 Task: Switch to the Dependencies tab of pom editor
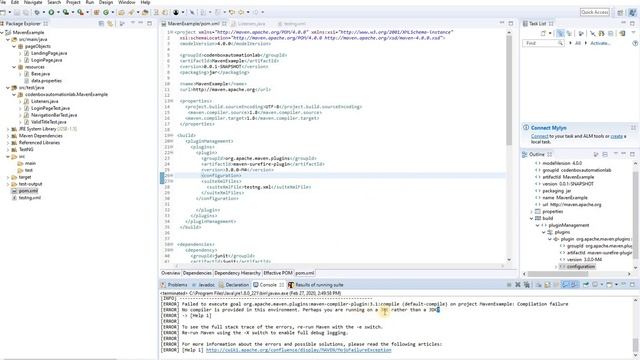[x=197, y=273]
